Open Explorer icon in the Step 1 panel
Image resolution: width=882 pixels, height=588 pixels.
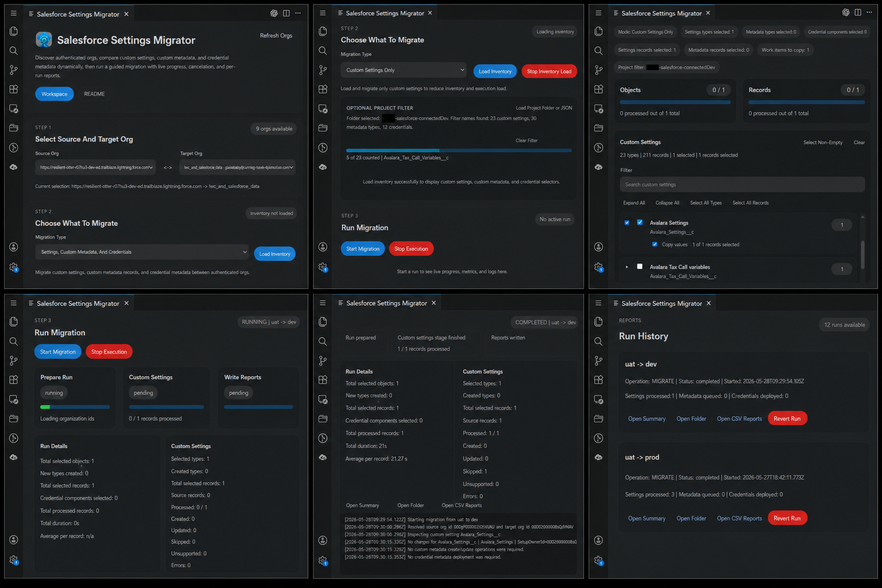(x=14, y=31)
